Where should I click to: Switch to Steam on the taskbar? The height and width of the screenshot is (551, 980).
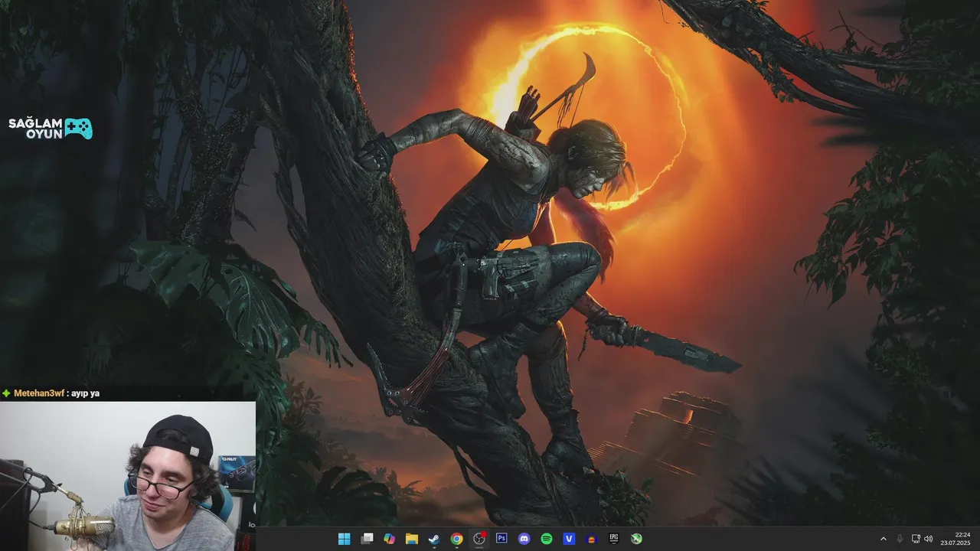click(x=434, y=539)
